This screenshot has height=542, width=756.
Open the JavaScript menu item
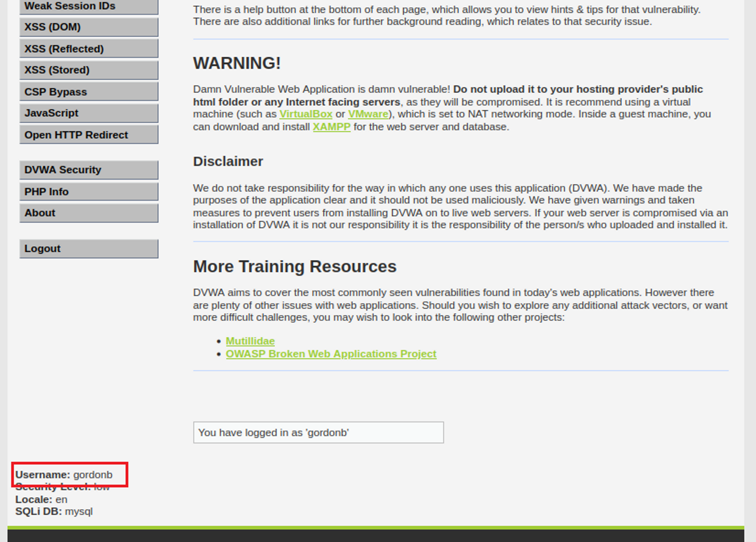coord(88,113)
